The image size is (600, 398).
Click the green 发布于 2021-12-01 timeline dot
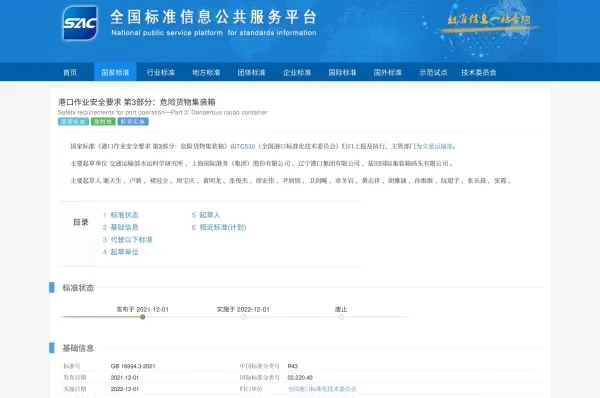pyautogui.click(x=143, y=317)
